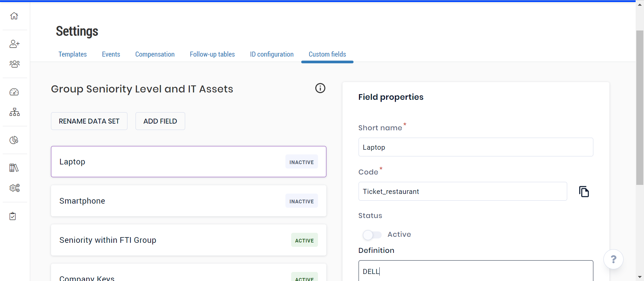The height and width of the screenshot is (281, 644).
Task: Toggle the Active status switch
Action: pyautogui.click(x=372, y=235)
